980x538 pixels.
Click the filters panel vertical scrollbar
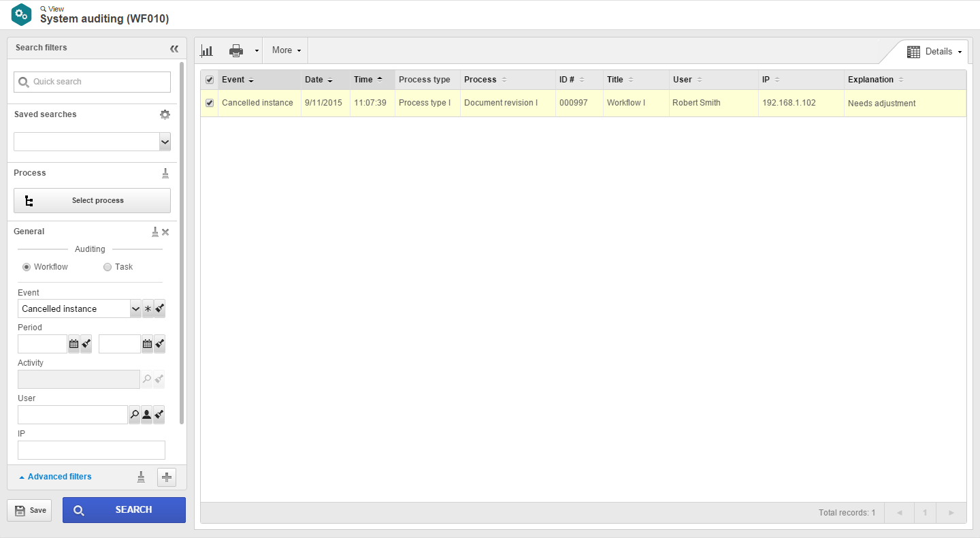tap(182, 243)
